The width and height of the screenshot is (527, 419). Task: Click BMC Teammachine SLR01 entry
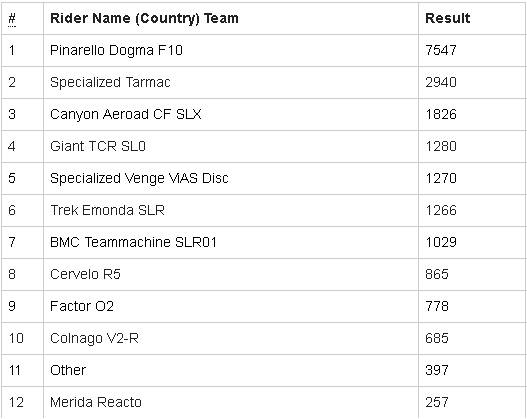(133, 242)
